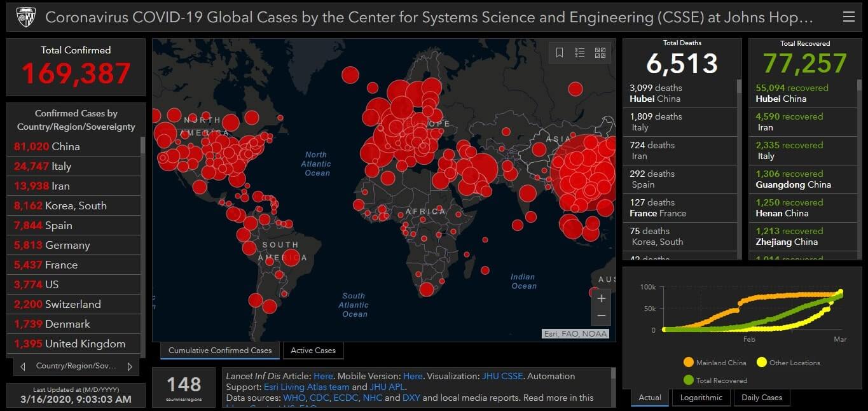Expand the next page arrow on the country list

pyautogui.click(x=131, y=366)
